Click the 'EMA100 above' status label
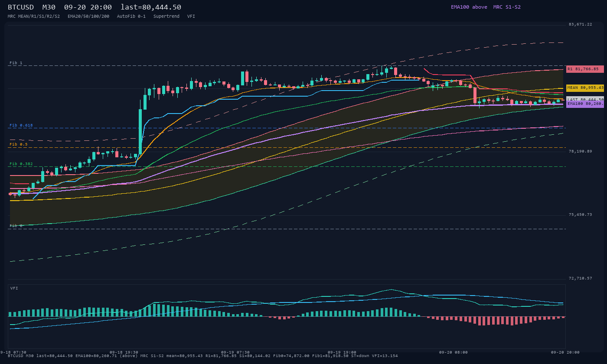The image size is (607, 364). (469, 7)
